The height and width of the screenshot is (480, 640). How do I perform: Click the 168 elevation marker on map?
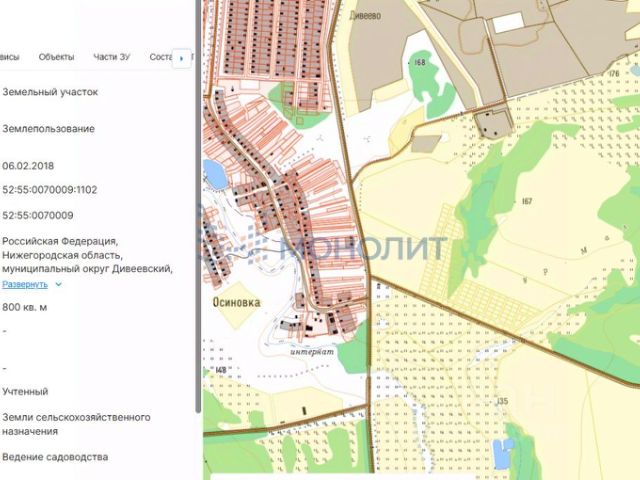420,62
